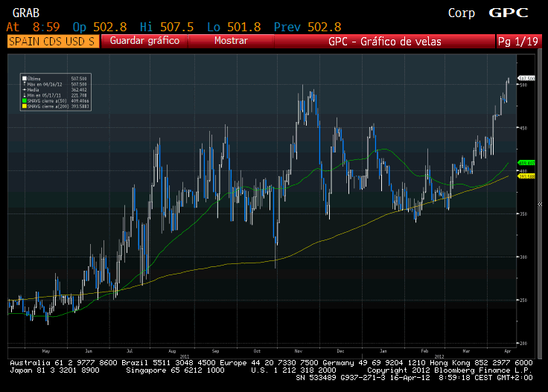The image size is (548, 392).
Task: Click the Corp market sector label
Action: point(462,13)
